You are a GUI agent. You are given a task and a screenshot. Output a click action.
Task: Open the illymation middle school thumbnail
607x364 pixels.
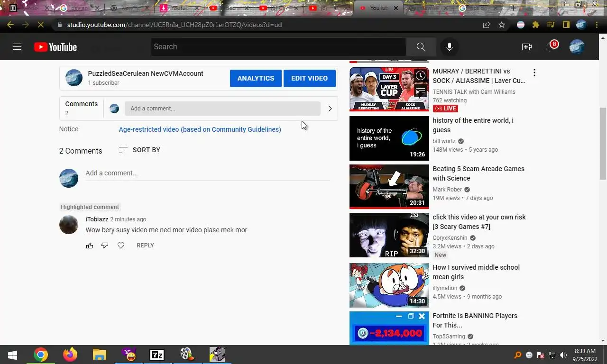tap(389, 285)
